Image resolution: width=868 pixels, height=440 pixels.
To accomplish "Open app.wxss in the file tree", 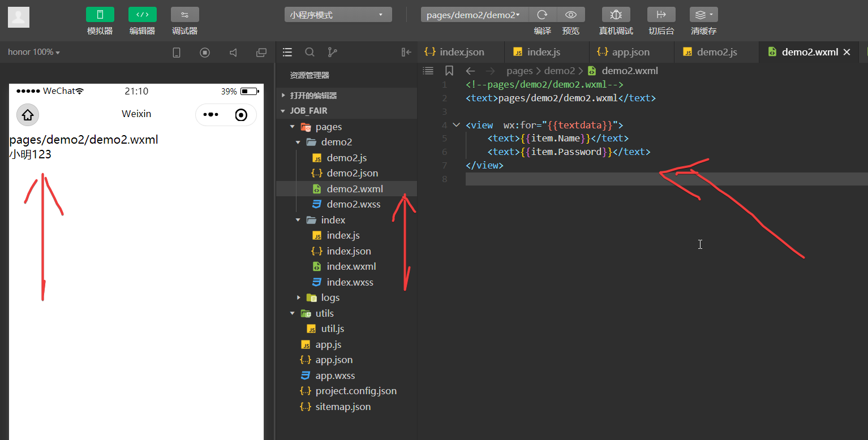I will click(x=346, y=376).
